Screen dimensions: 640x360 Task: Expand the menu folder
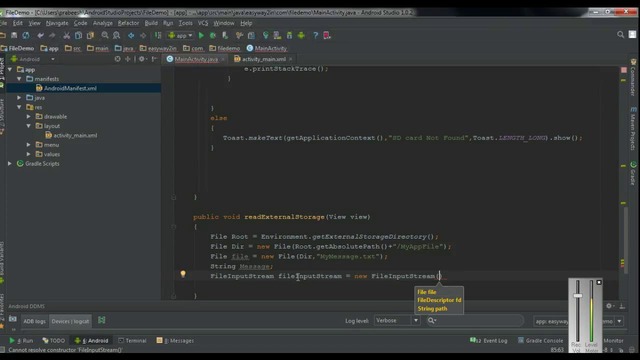tap(29, 144)
